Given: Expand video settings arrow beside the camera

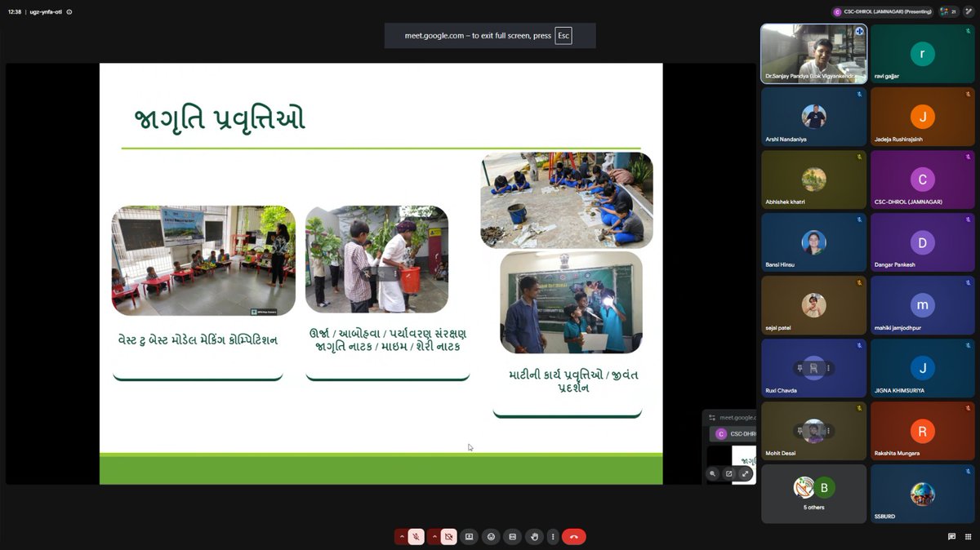Looking at the screenshot, I should [x=434, y=537].
